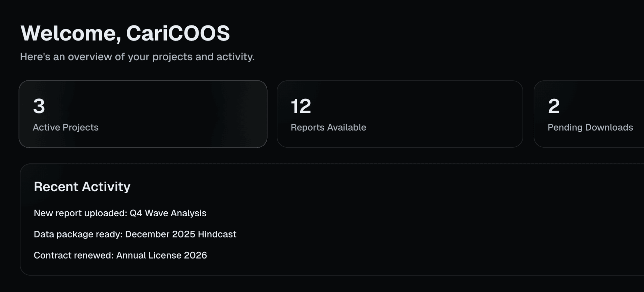The height and width of the screenshot is (292, 644).
Task: Click the "Contract renewed:" prefix text
Action: pos(74,255)
